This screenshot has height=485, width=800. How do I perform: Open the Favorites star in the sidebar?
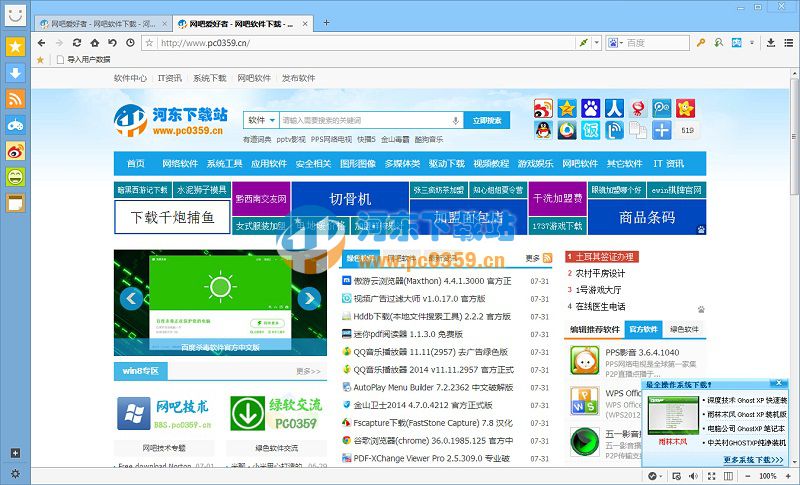pos(15,47)
